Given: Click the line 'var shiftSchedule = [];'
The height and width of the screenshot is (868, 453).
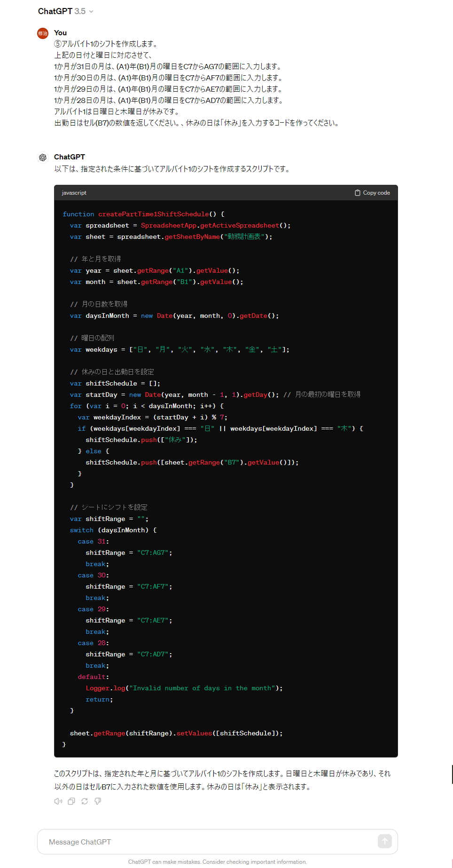Looking at the screenshot, I should coord(115,384).
